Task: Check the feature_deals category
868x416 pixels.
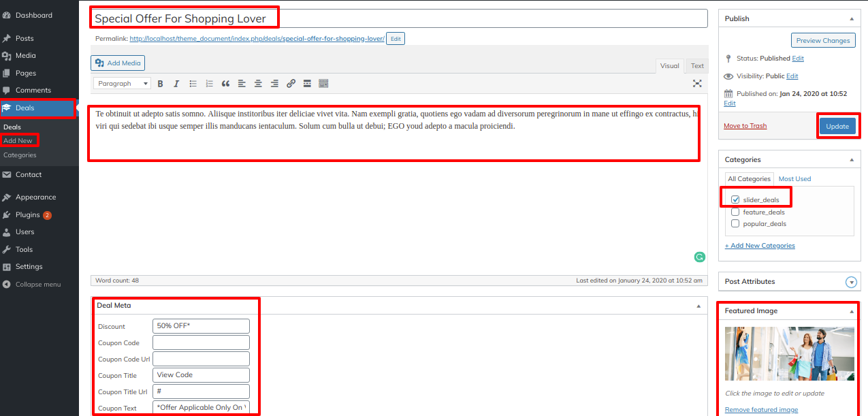Action: pos(735,212)
